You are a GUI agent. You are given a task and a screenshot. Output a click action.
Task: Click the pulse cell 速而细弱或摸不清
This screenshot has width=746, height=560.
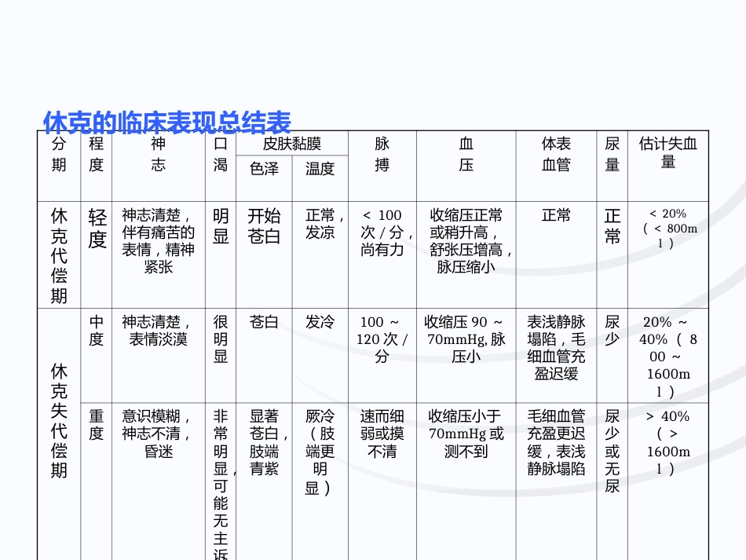coord(382,481)
